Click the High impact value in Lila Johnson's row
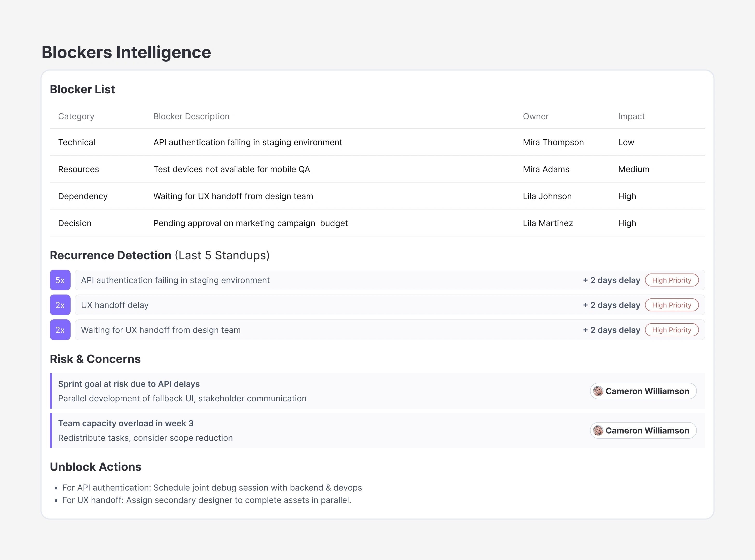Image resolution: width=755 pixels, height=560 pixels. 627,196
